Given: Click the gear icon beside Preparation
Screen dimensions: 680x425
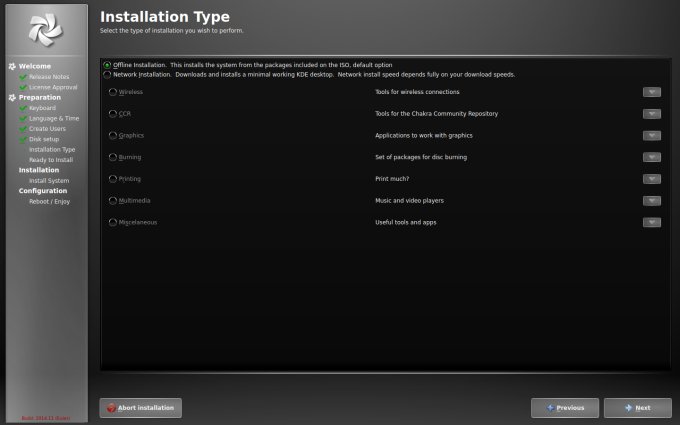Looking at the screenshot, I should point(12,98).
